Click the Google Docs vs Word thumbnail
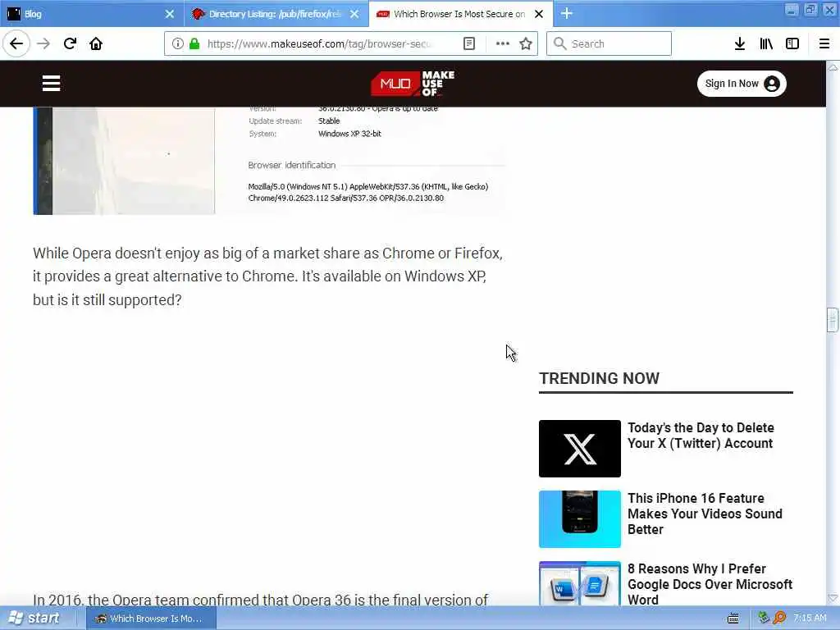840x630 pixels. [x=580, y=584]
